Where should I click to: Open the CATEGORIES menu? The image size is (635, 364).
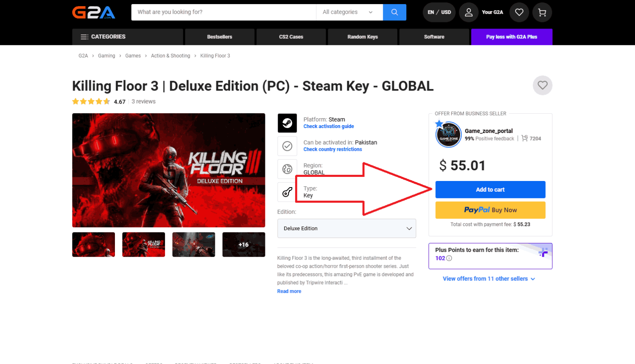coord(103,37)
